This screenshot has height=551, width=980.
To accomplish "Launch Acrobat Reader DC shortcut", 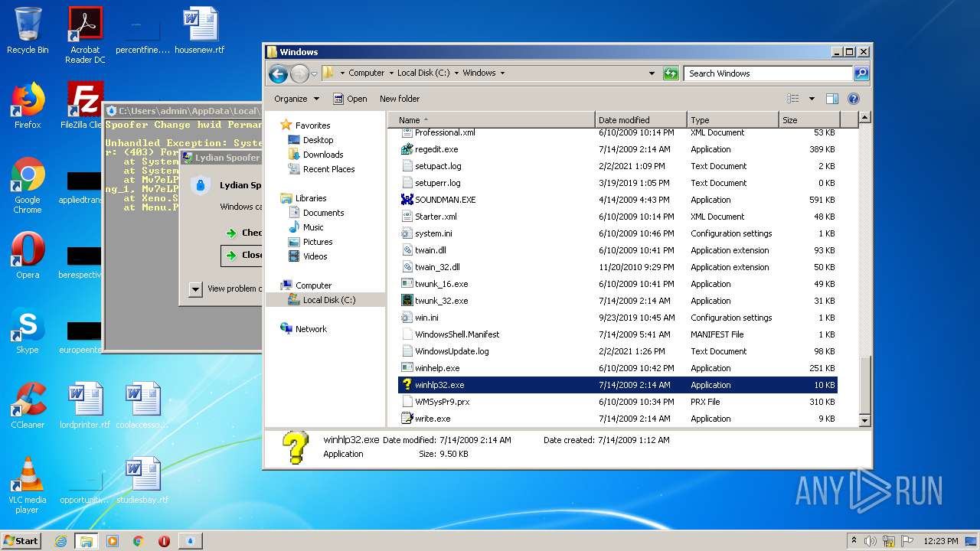I will point(85,35).
